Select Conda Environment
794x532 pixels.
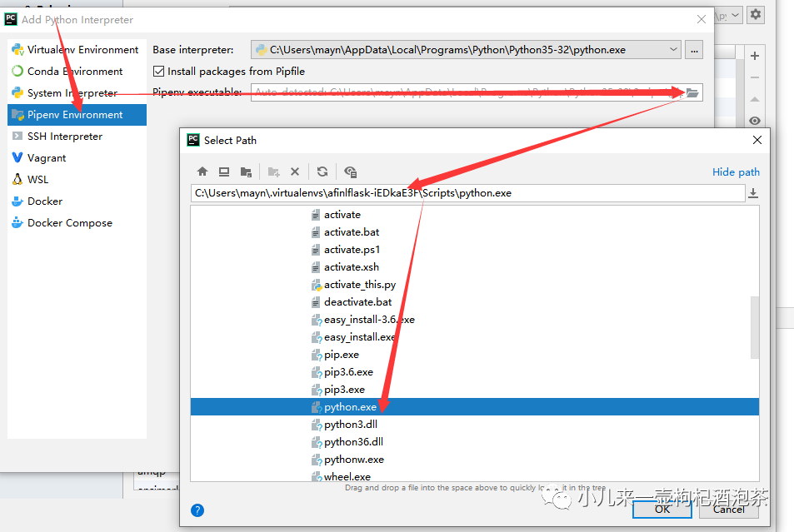[x=77, y=72]
